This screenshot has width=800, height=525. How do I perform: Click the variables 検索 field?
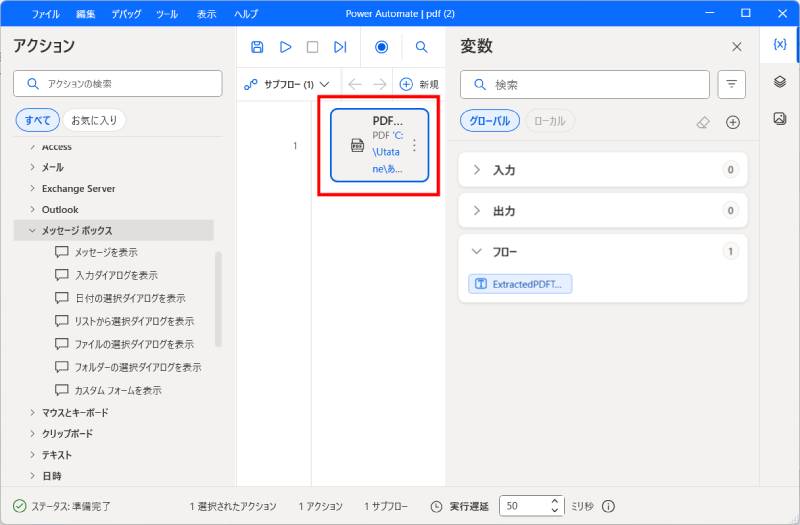click(585, 84)
